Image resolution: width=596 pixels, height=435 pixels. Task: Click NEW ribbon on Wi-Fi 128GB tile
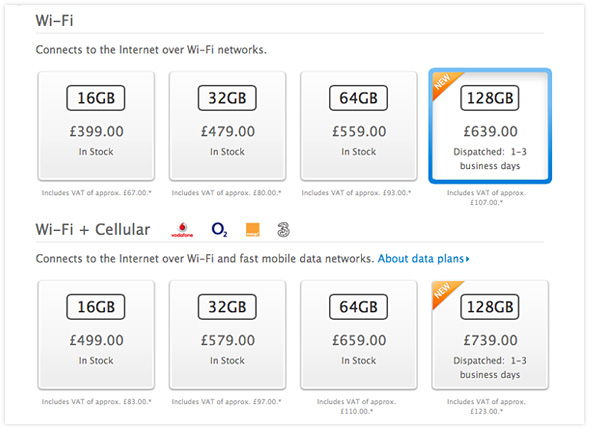coord(444,83)
